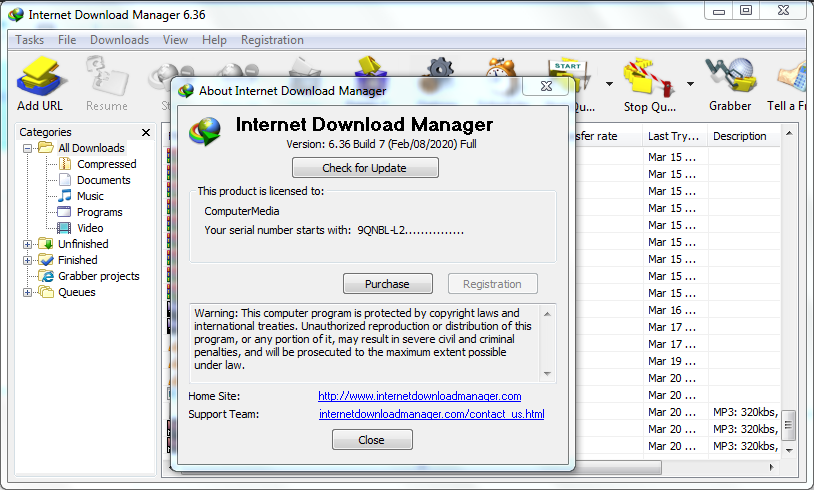Image resolution: width=814 pixels, height=490 pixels.
Task: Select the Programs category
Action: pyautogui.click(x=99, y=212)
